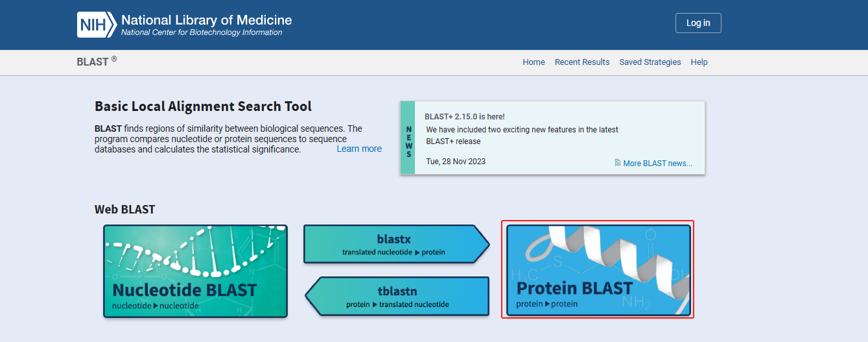Open Saved Strategies menu item
This screenshot has height=342, width=868.
(650, 62)
